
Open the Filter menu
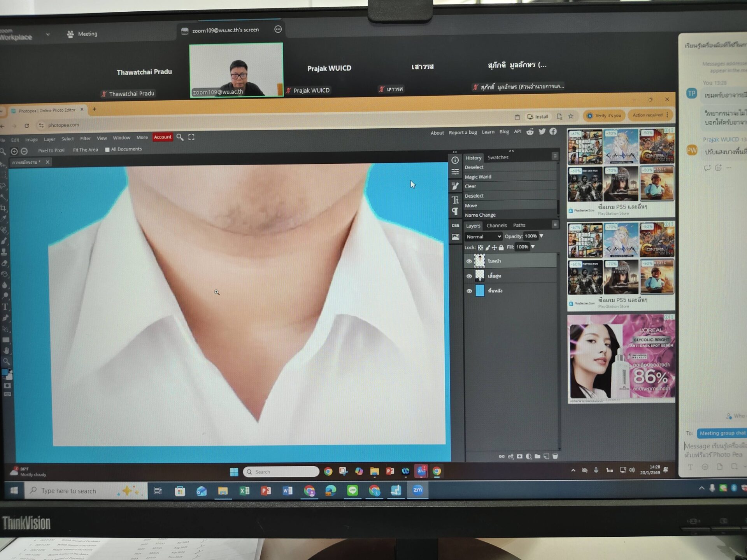(85, 138)
